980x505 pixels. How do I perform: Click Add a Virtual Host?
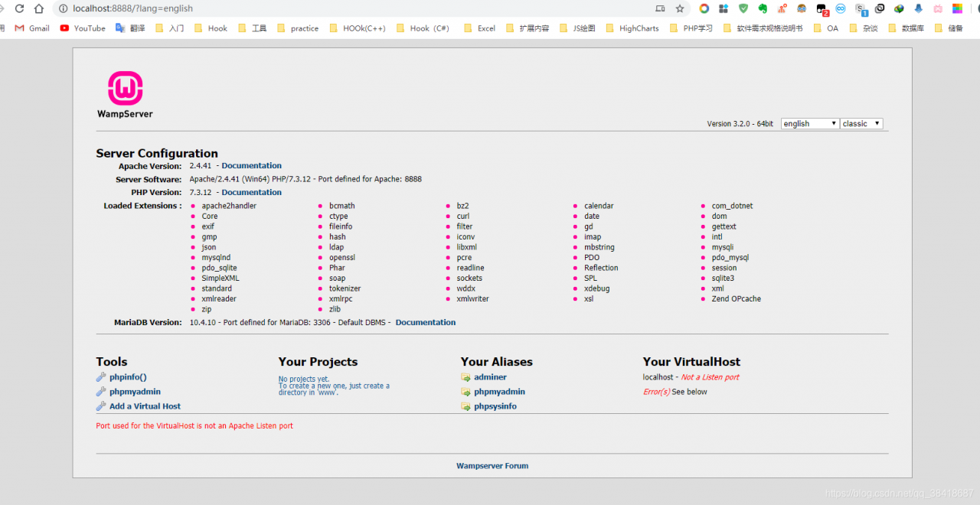145,406
